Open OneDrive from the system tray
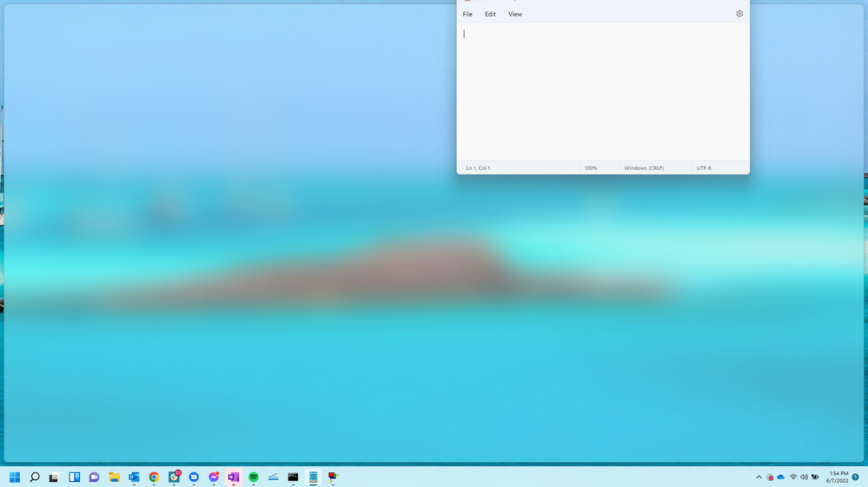868x487 pixels. point(781,477)
